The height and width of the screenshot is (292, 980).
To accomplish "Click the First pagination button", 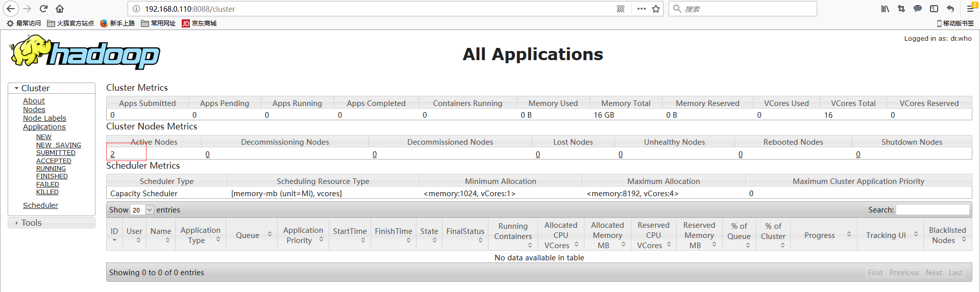I will tap(875, 273).
